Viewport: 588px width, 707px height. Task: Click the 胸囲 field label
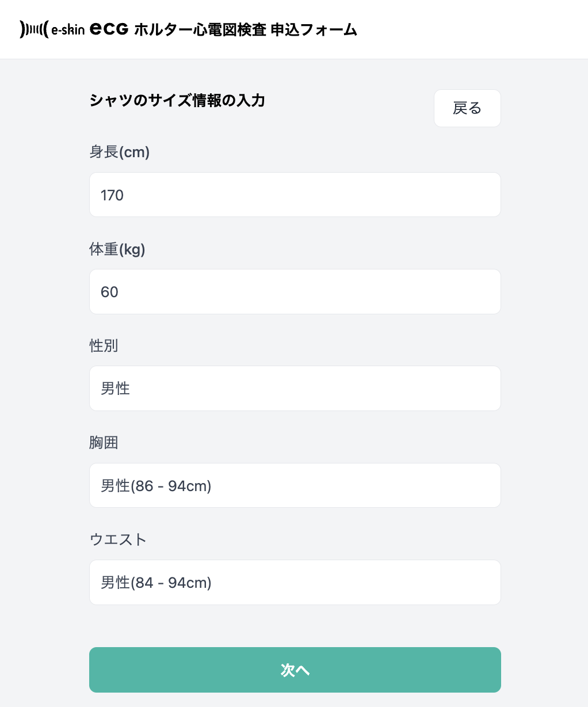pos(104,443)
